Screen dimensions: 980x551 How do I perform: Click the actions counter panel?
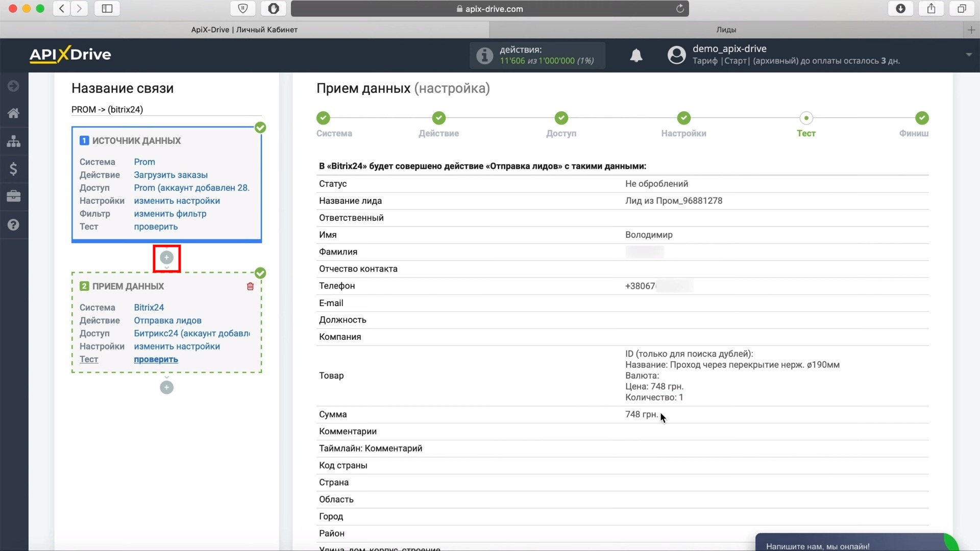tap(537, 55)
